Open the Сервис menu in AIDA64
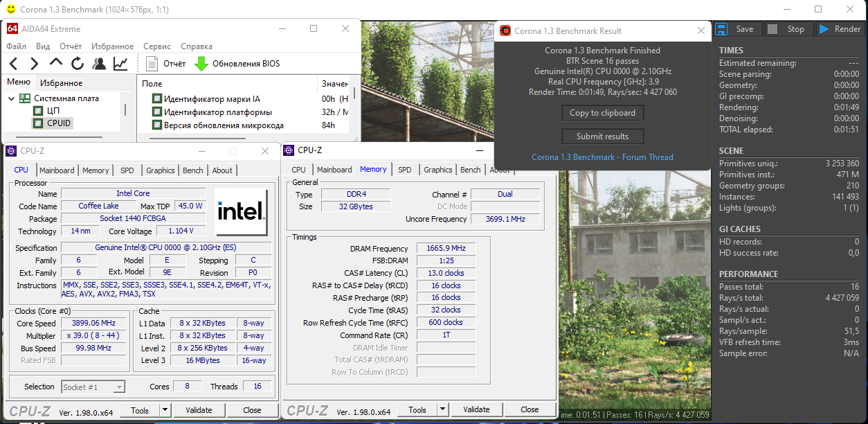The image size is (868, 424). click(x=157, y=46)
